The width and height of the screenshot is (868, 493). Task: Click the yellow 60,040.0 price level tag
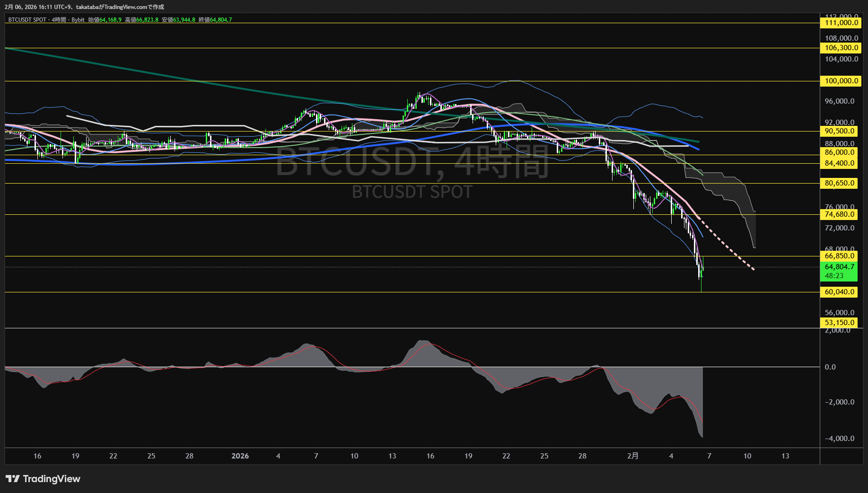838,292
